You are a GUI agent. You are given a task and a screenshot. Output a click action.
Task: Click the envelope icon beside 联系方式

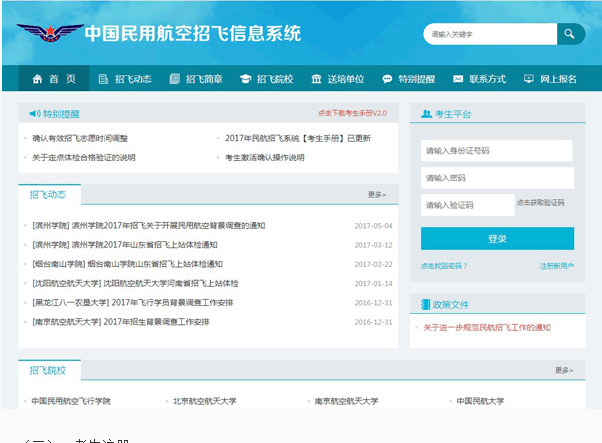pyautogui.click(x=458, y=79)
